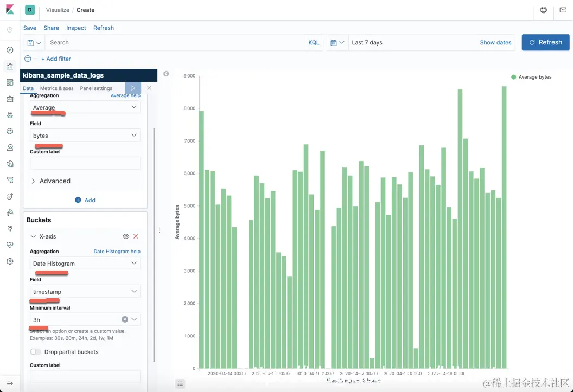Collapse the editor panel arrow
Viewport: 573px width, 392px height.
click(166, 74)
